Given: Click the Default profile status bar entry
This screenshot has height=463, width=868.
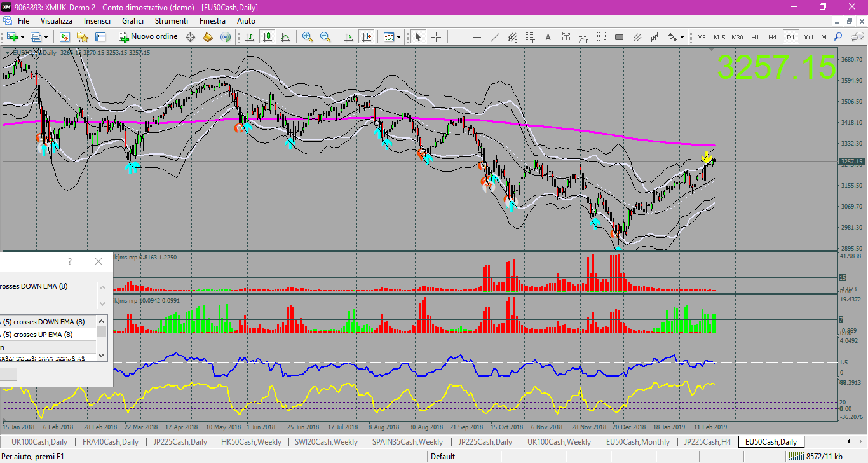Looking at the screenshot, I should [443, 457].
